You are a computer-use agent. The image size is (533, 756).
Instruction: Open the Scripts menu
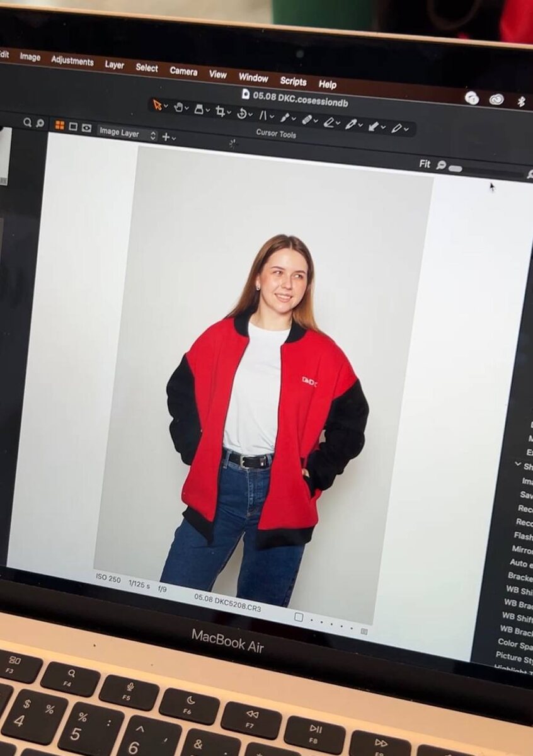(x=293, y=81)
